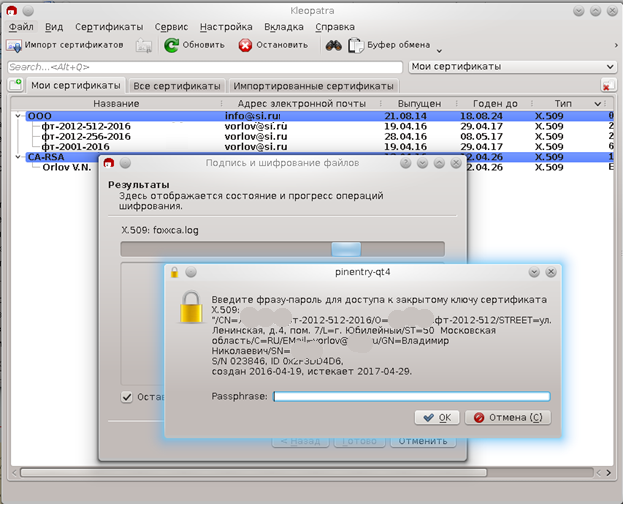Select certificate фт-2001-2016
Viewport: 624px width, 505px height.
point(75,147)
